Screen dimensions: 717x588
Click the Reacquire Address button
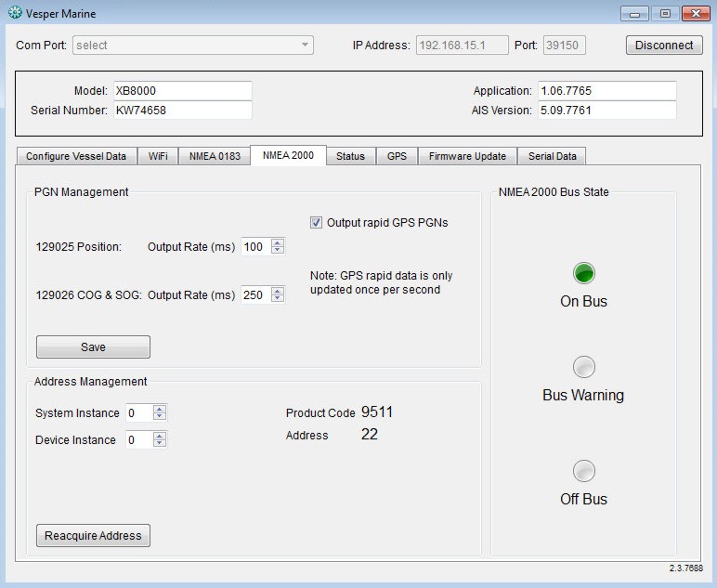(93, 535)
